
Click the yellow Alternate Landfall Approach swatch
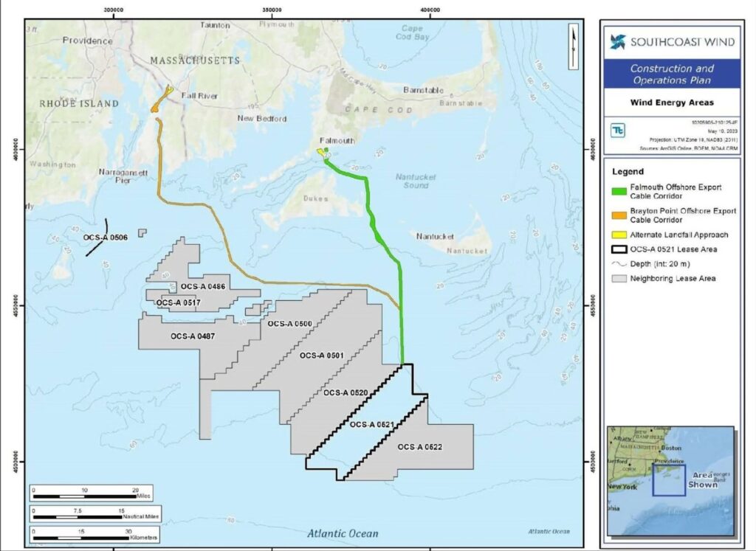(x=619, y=235)
